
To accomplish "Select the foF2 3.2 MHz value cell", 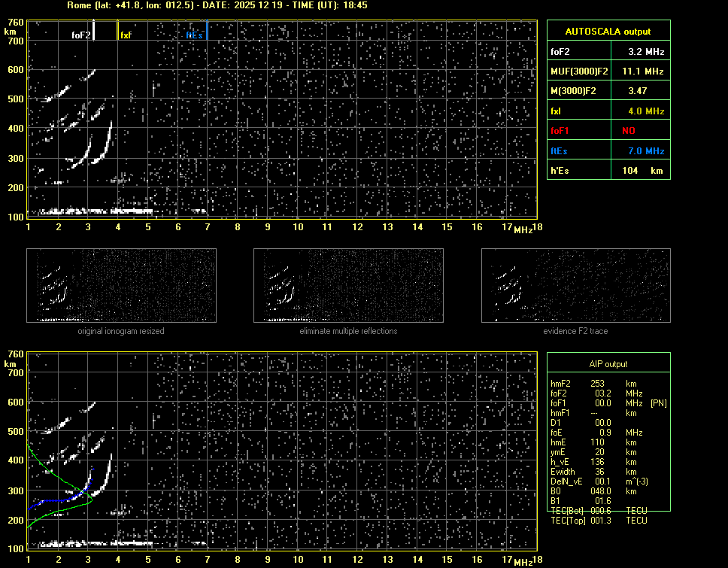I will (646, 52).
